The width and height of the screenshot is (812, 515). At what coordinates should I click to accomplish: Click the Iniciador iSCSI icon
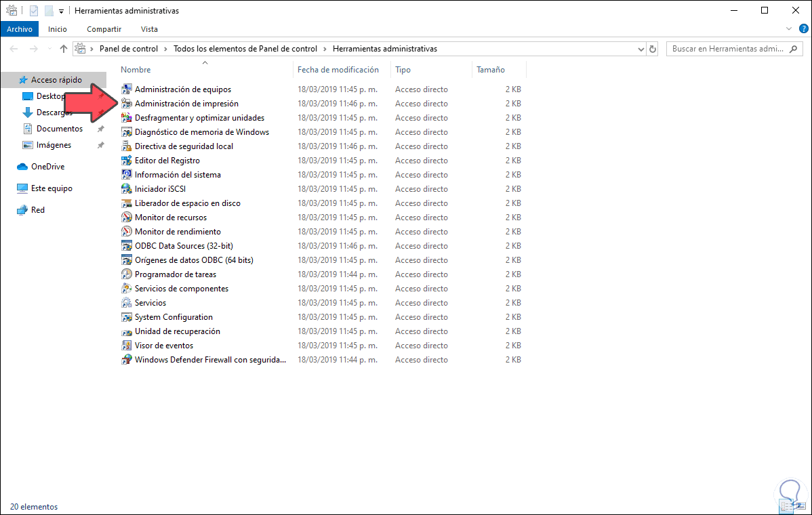[126, 189]
